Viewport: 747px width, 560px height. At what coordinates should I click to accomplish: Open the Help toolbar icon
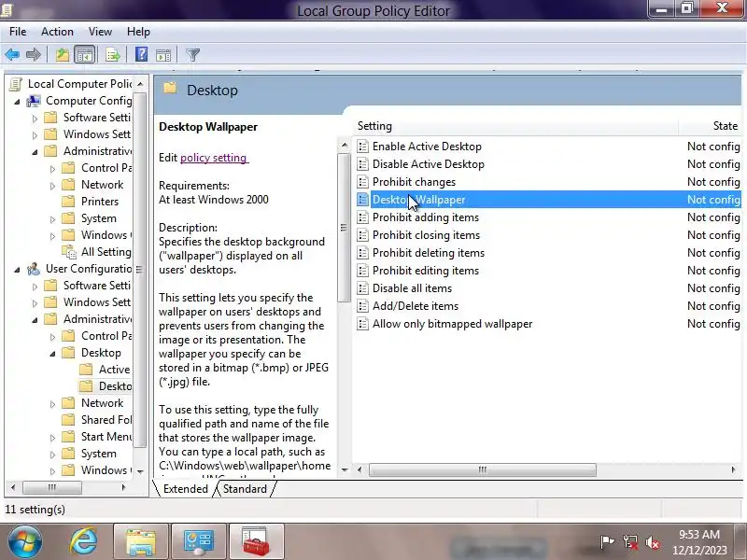click(x=142, y=55)
